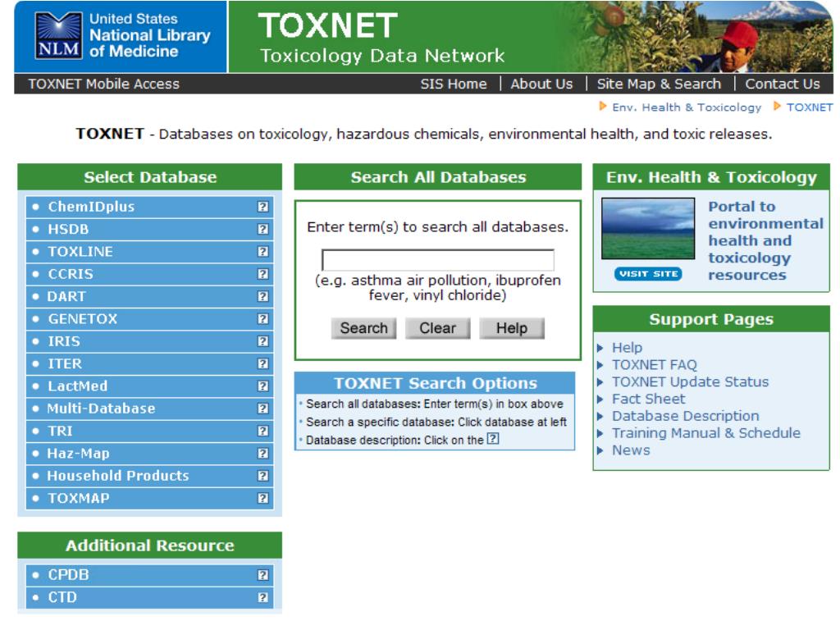
Task: Select Household Products database
Action: [x=118, y=476]
